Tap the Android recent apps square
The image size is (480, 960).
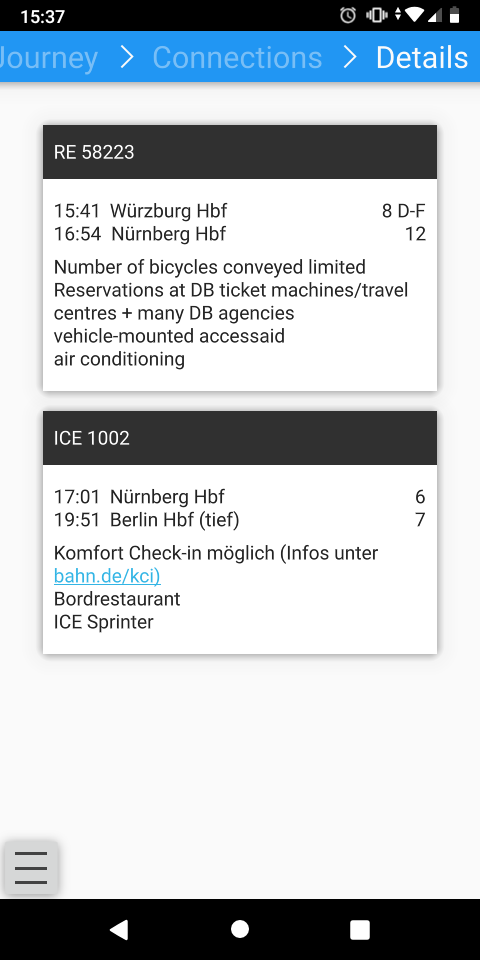[360, 929]
